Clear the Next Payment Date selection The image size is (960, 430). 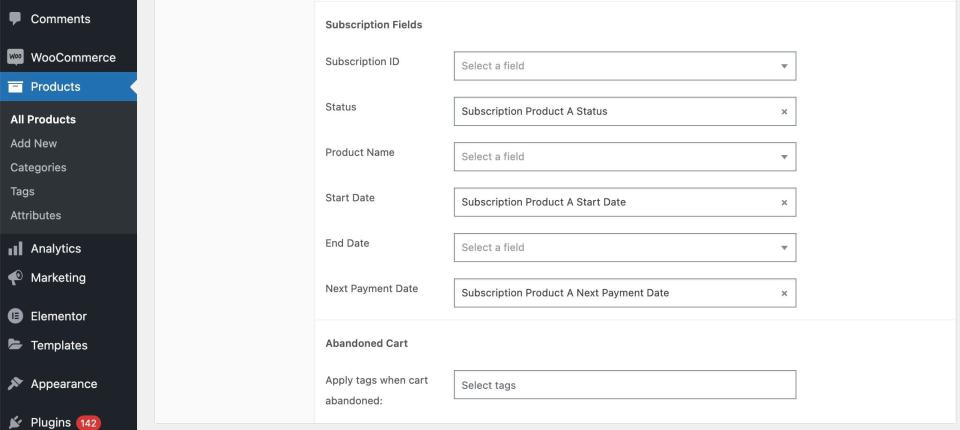click(x=784, y=293)
